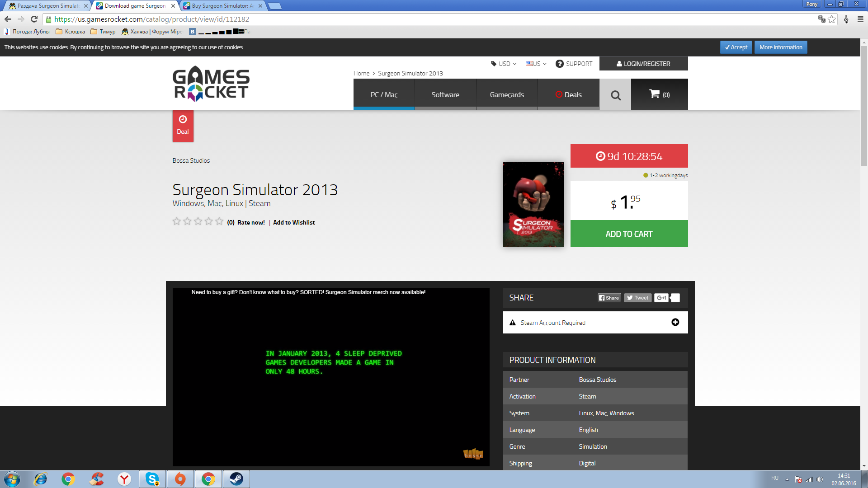Click More information about cookies
The image size is (868, 488).
point(781,47)
